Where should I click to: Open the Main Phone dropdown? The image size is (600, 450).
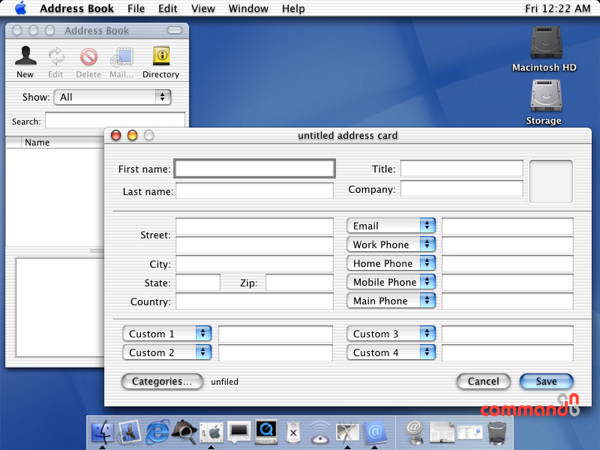[391, 301]
